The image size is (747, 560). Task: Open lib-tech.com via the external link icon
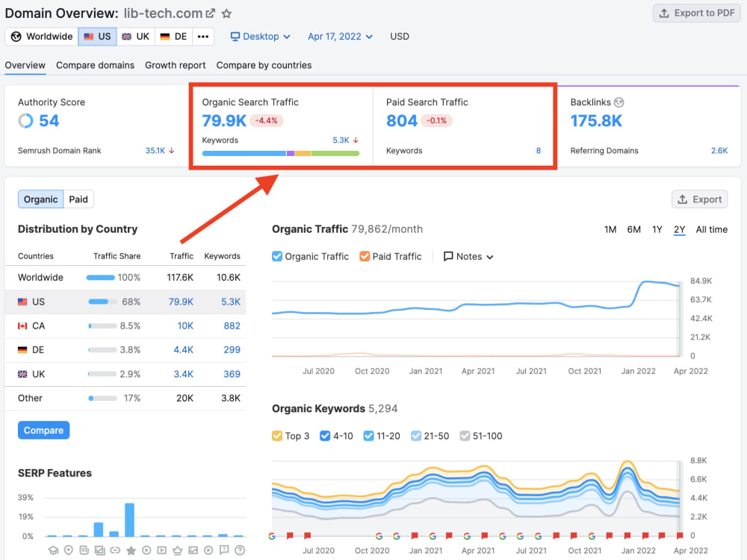point(210,13)
